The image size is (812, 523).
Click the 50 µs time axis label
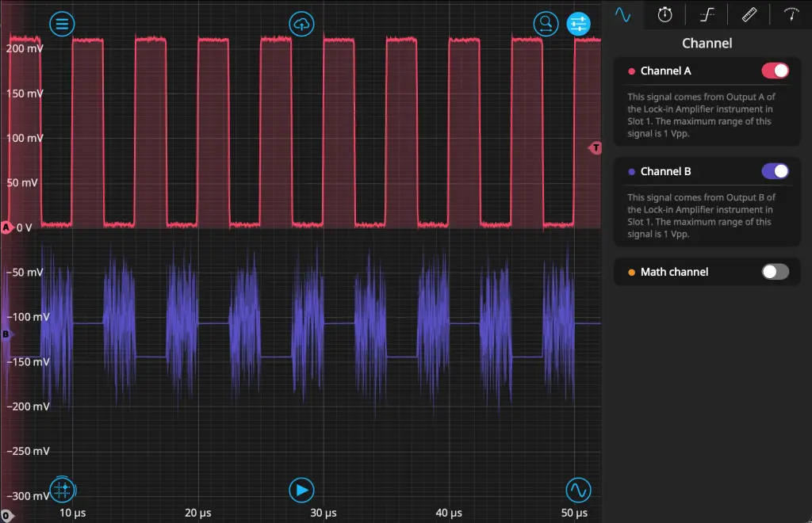click(x=574, y=513)
